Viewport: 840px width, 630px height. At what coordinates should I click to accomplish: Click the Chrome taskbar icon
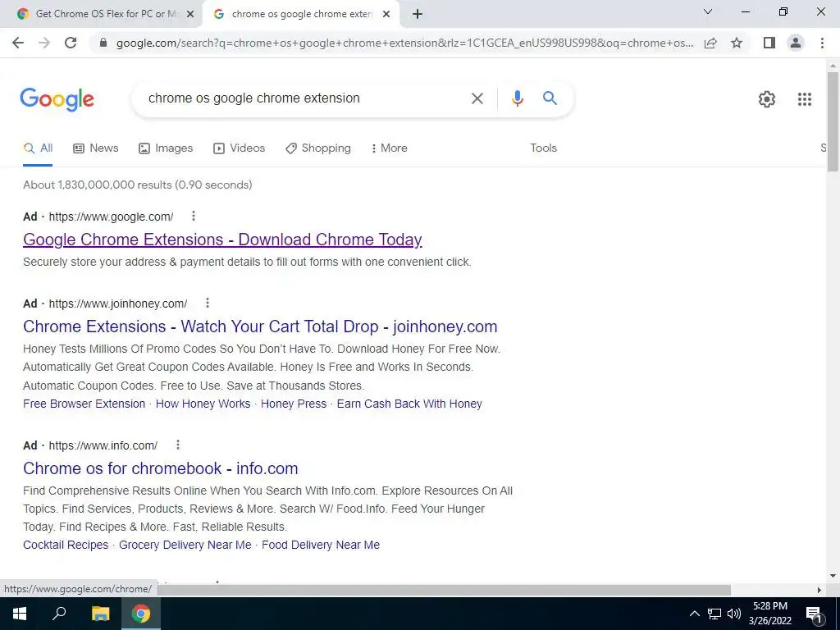click(141, 614)
